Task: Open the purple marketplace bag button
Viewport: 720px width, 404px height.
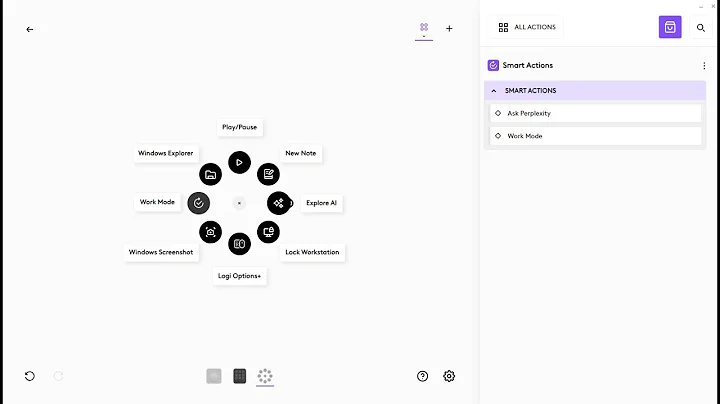Action: [x=670, y=27]
